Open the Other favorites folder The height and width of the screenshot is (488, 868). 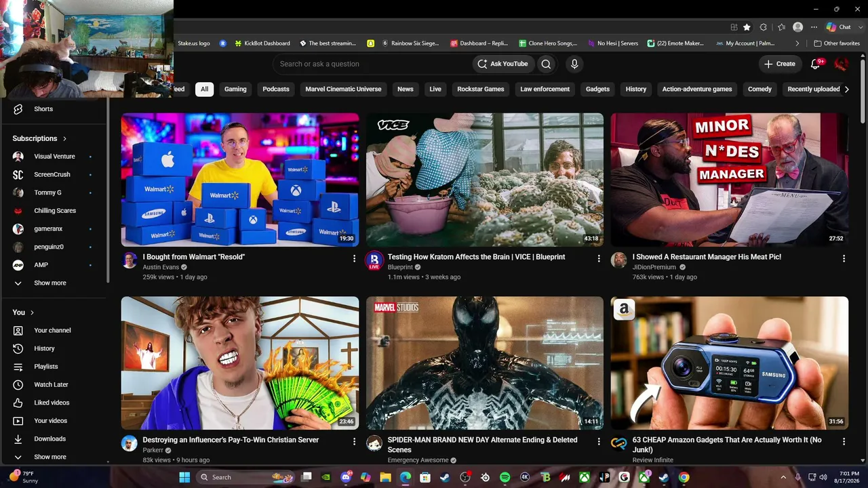pyautogui.click(x=837, y=43)
